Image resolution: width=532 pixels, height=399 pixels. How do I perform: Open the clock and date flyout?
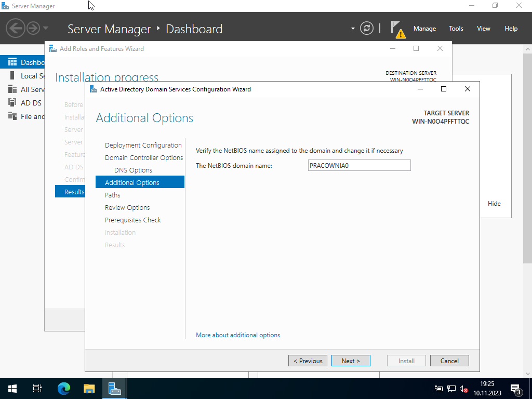pos(487,389)
